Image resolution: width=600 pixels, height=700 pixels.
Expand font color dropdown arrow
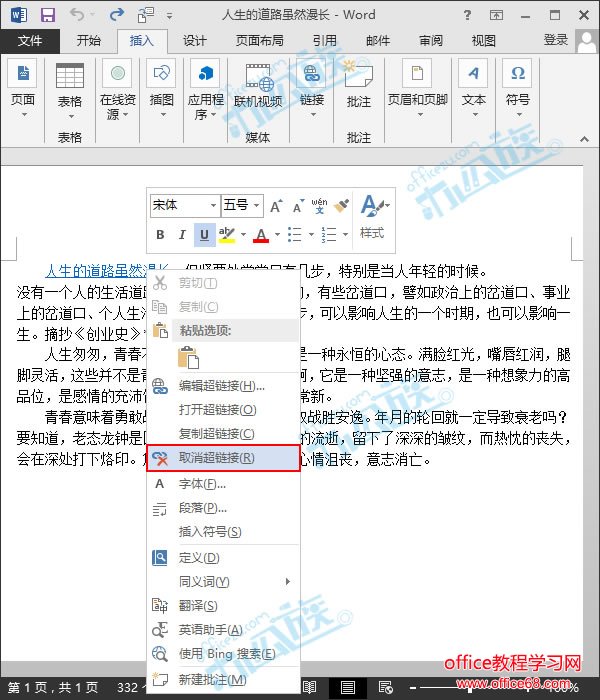pyautogui.click(x=277, y=234)
